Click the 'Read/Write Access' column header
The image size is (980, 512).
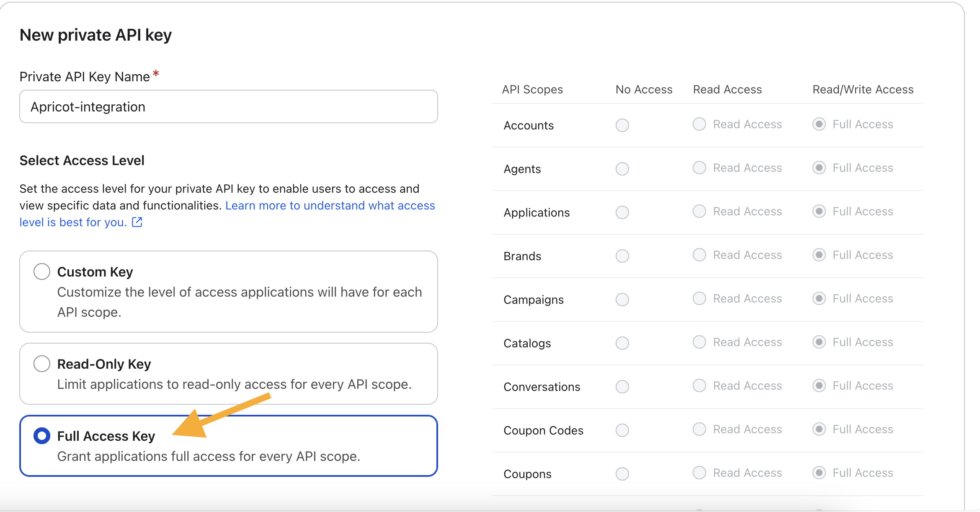(863, 89)
